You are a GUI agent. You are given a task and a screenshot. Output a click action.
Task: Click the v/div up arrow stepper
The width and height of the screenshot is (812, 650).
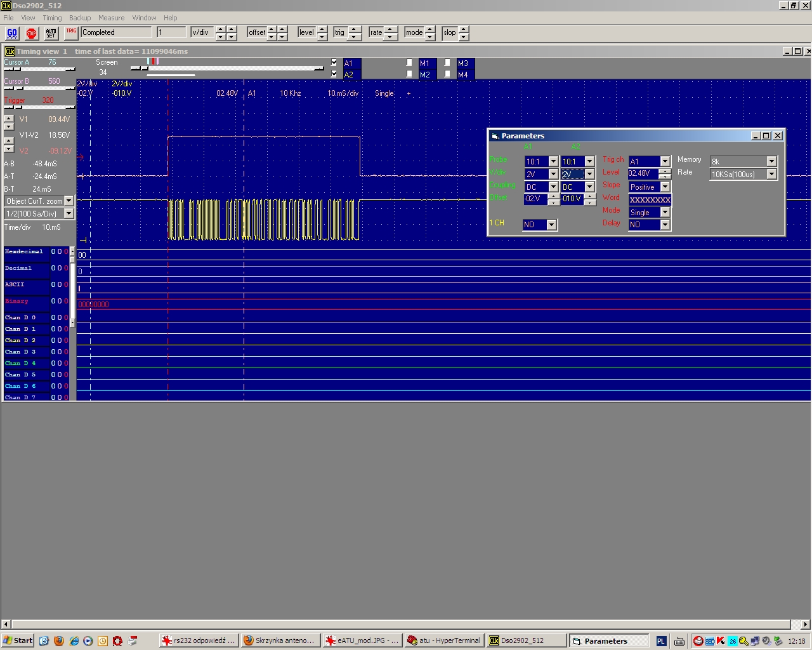pyautogui.click(x=220, y=29)
